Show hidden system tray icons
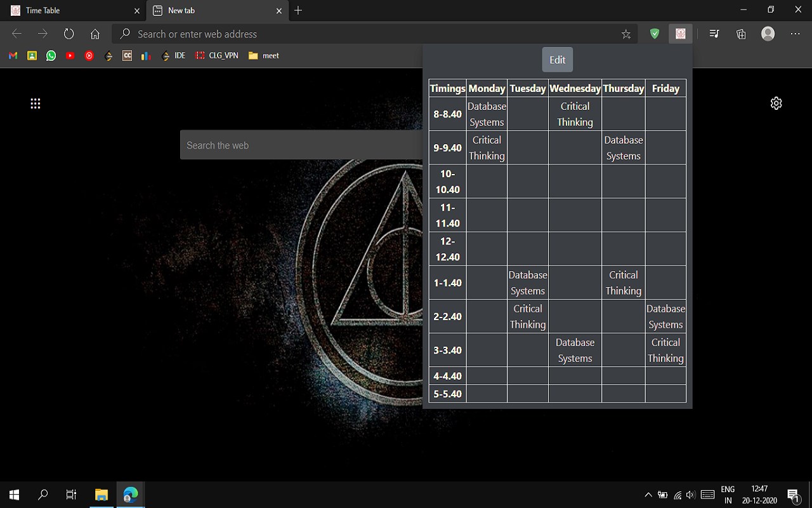 (648, 495)
